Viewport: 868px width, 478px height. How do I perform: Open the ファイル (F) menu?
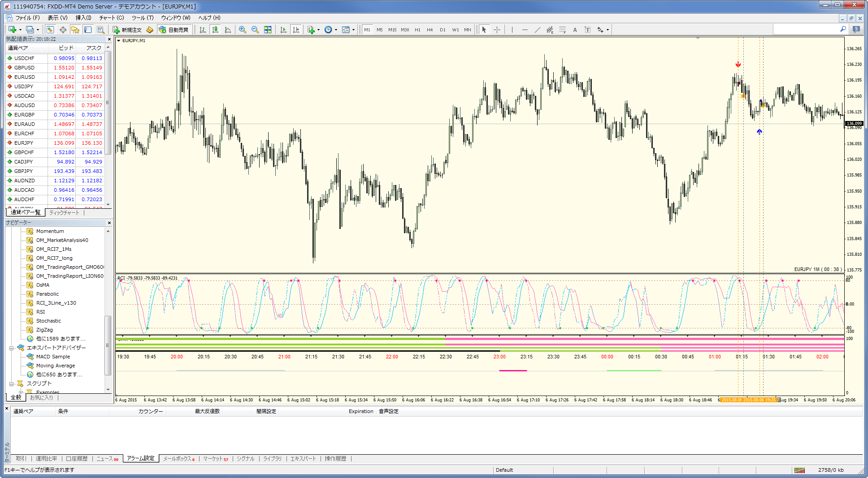27,18
